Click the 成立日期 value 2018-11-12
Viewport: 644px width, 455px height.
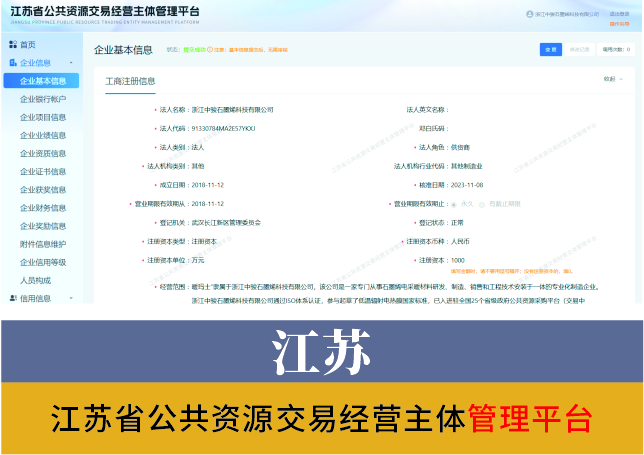208,185
